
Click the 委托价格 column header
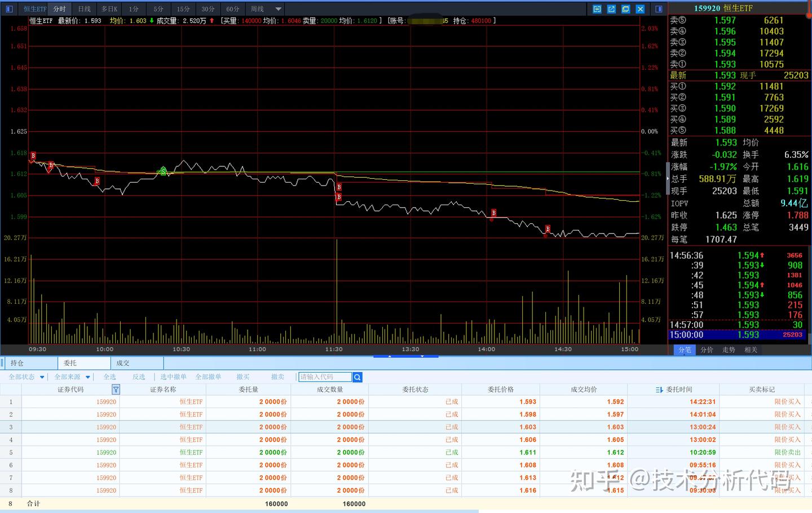tap(501, 390)
